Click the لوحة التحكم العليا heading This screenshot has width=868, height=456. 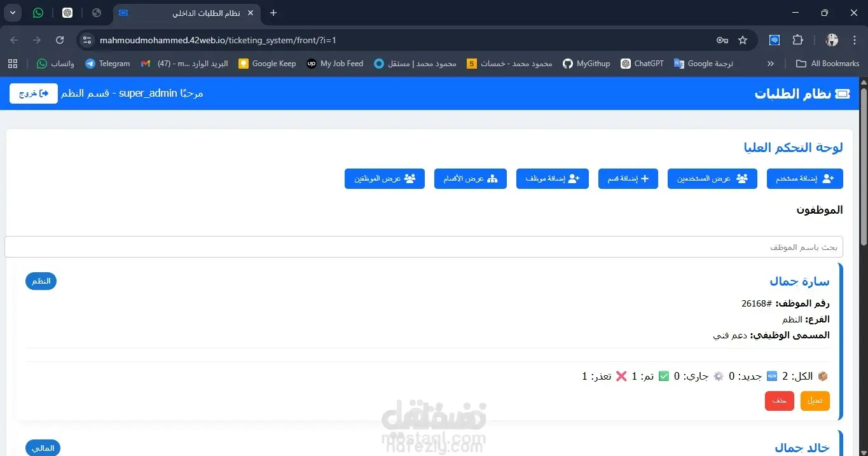(x=794, y=148)
